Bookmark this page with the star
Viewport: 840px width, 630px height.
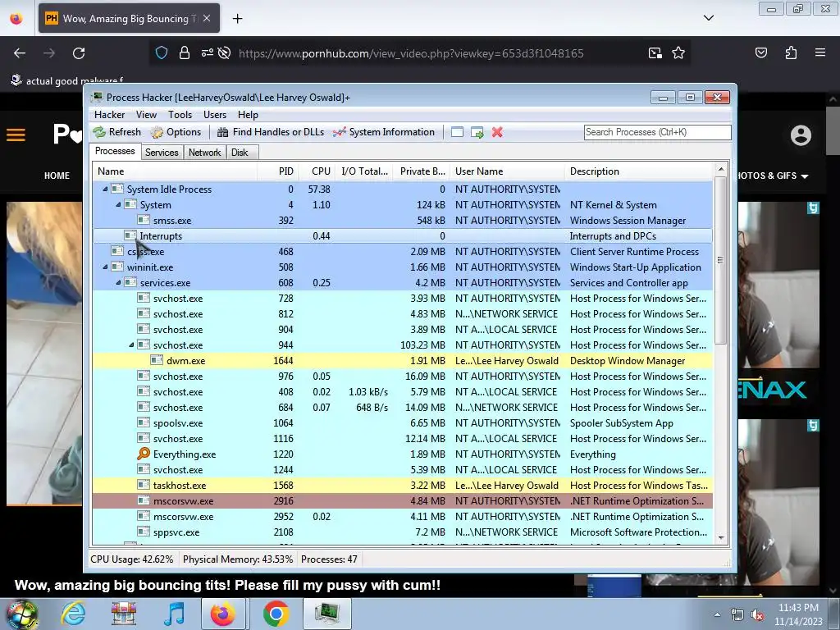[x=678, y=53]
